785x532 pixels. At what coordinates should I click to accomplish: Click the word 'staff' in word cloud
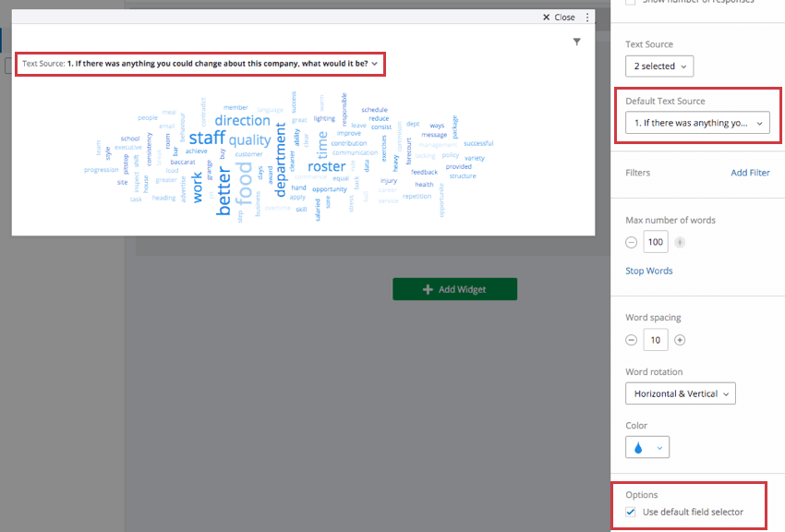pyautogui.click(x=207, y=137)
